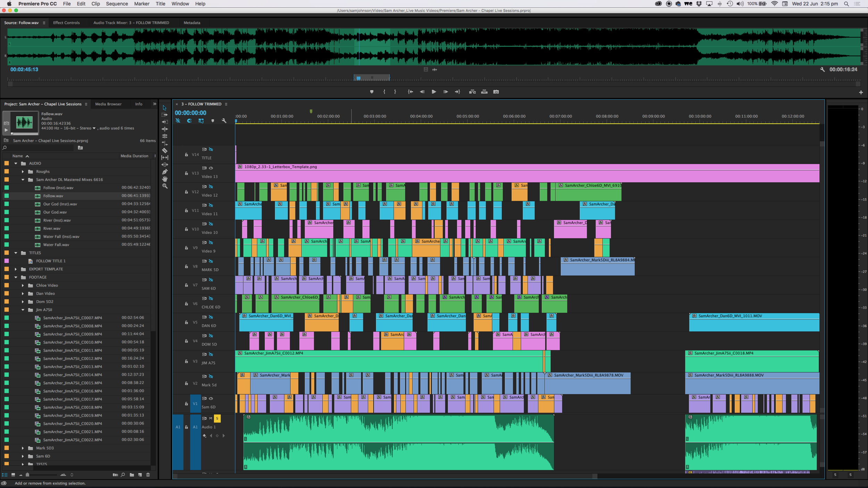Step forward one frame in Source monitor
The height and width of the screenshot is (488, 868).
[445, 92]
